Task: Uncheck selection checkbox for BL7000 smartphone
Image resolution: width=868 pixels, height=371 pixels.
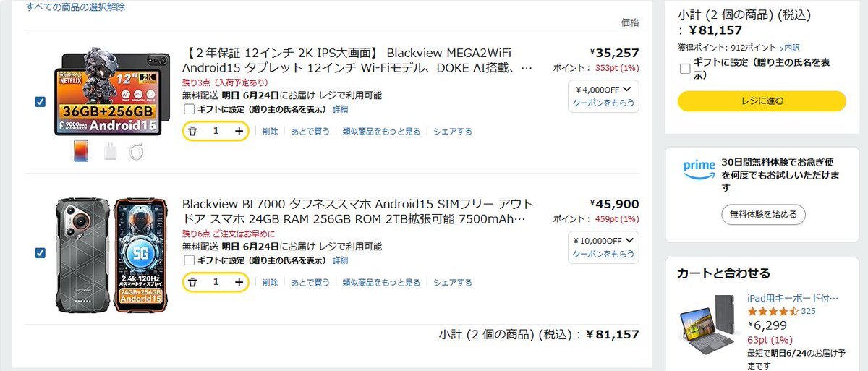Action: pos(40,253)
